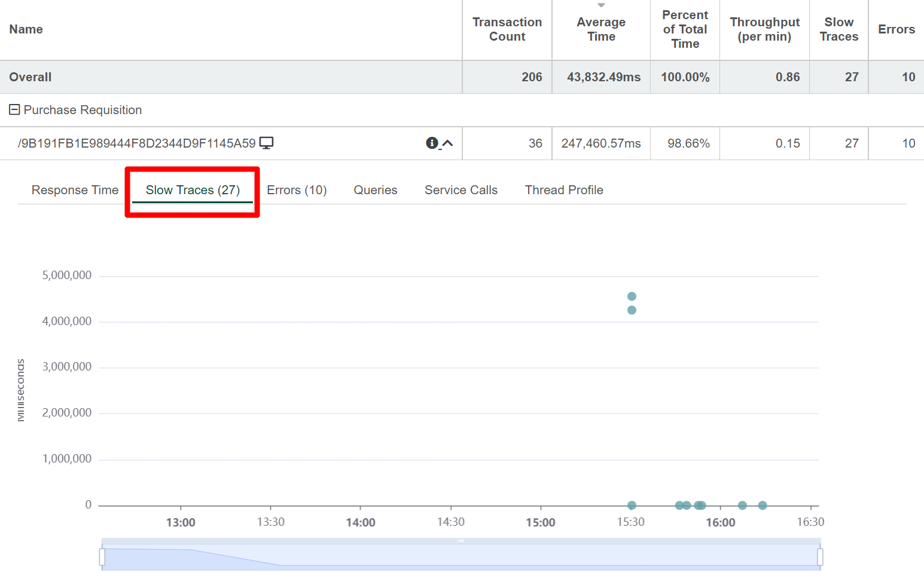Collapse the Purchase Requisition group

point(14,110)
